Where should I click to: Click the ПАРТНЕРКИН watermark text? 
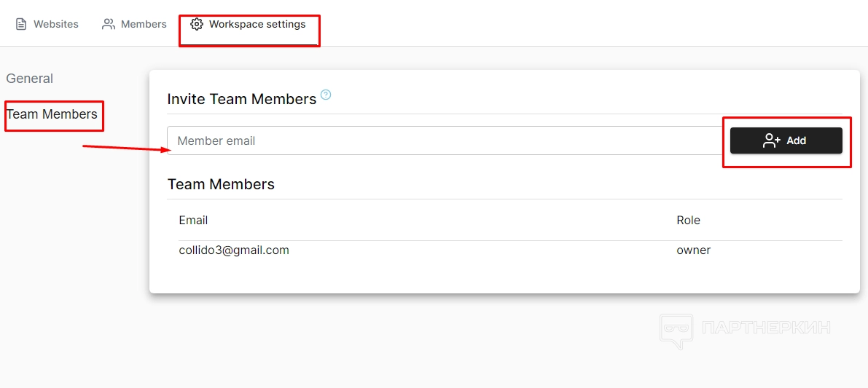(766, 328)
